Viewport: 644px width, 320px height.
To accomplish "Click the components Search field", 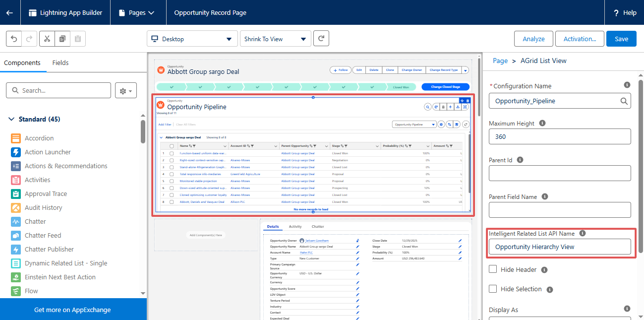I will (59, 90).
